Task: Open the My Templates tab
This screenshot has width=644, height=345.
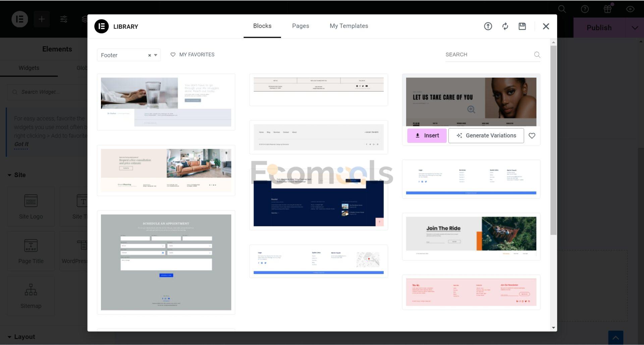Action: coord(349,26)
